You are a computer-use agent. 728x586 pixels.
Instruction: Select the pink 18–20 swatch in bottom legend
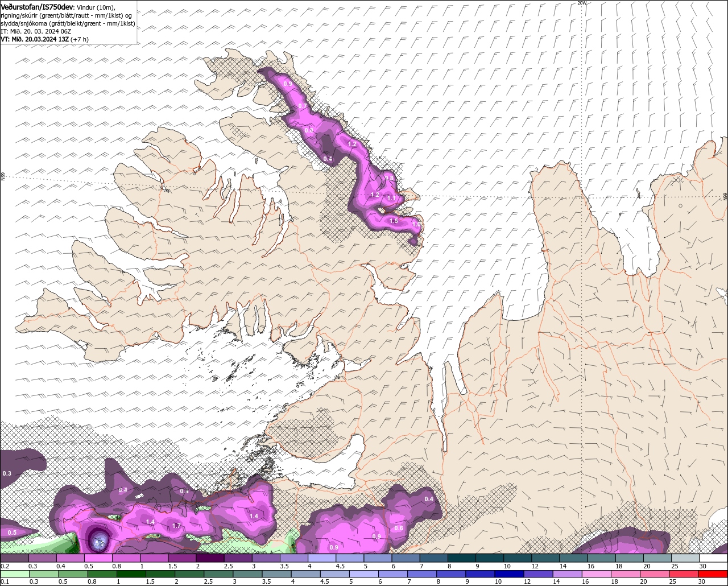625,573
